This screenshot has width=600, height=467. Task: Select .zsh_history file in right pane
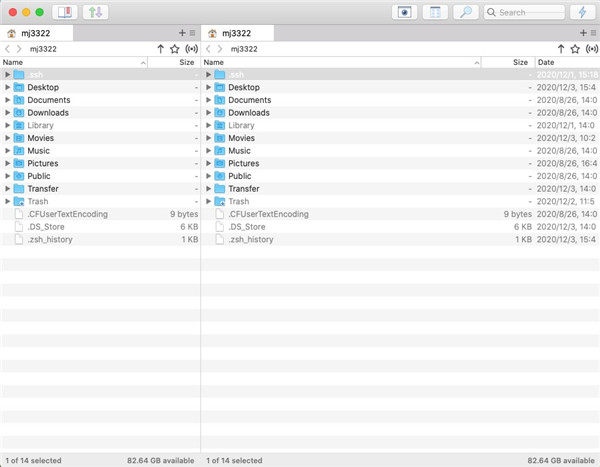pos(250,239)
